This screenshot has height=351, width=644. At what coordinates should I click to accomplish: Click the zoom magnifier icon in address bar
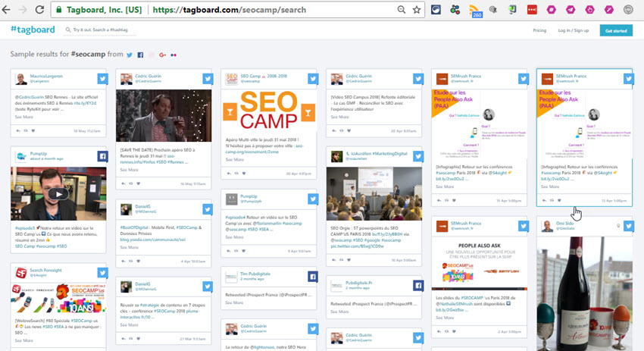(x=402, y=9)
